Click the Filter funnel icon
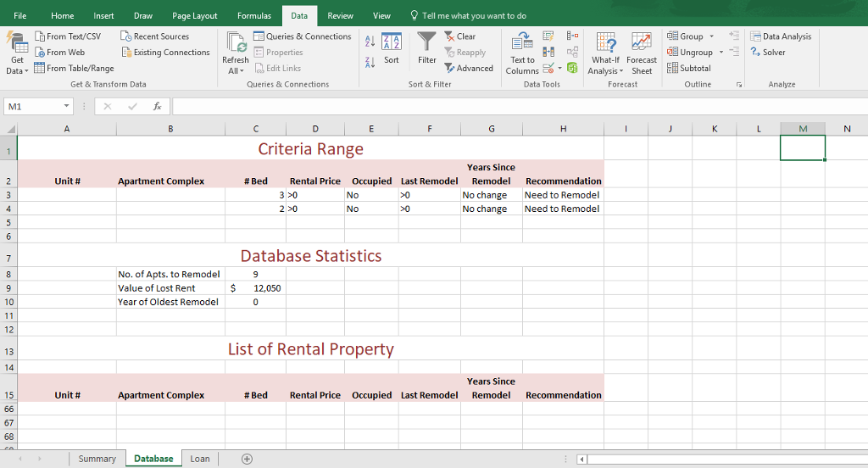This screenshot has width=868, height=468. (427, 42)
